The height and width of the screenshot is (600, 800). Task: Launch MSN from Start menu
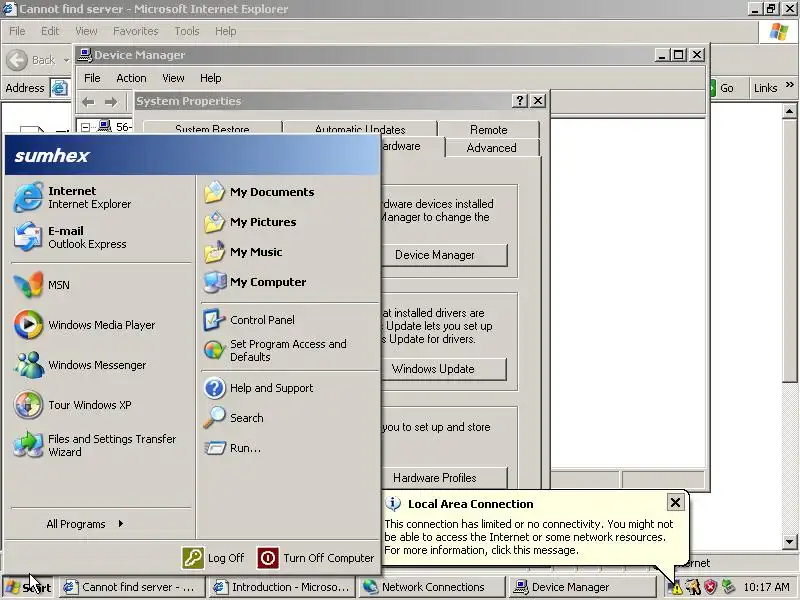click(x=101, y=285)
